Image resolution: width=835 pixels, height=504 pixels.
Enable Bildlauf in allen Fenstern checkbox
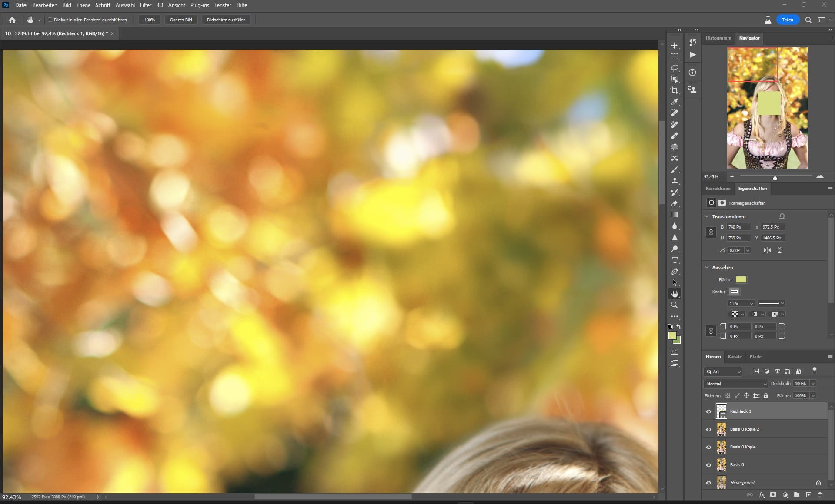click(50, 20)
